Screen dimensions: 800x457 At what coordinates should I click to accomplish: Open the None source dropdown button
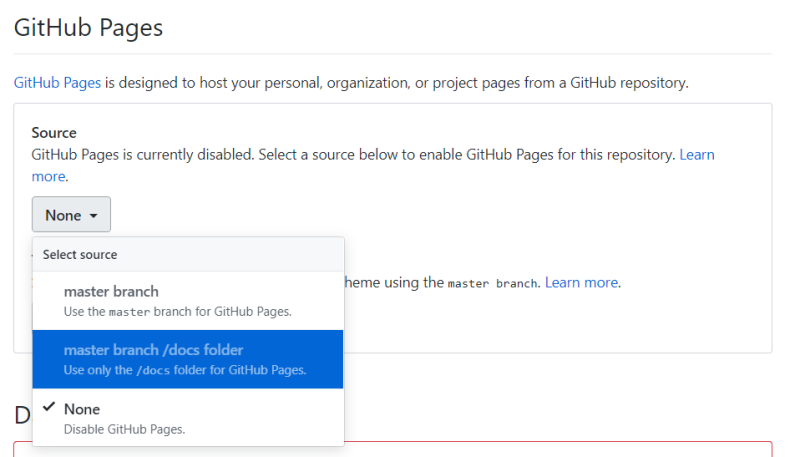pyautogui.click(x=71, y=215)
